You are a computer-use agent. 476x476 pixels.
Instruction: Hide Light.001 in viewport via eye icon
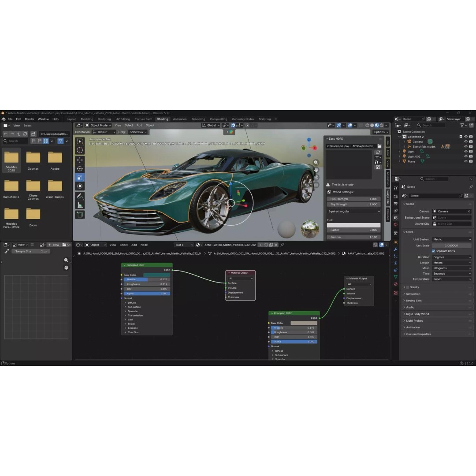coord(466,156)
